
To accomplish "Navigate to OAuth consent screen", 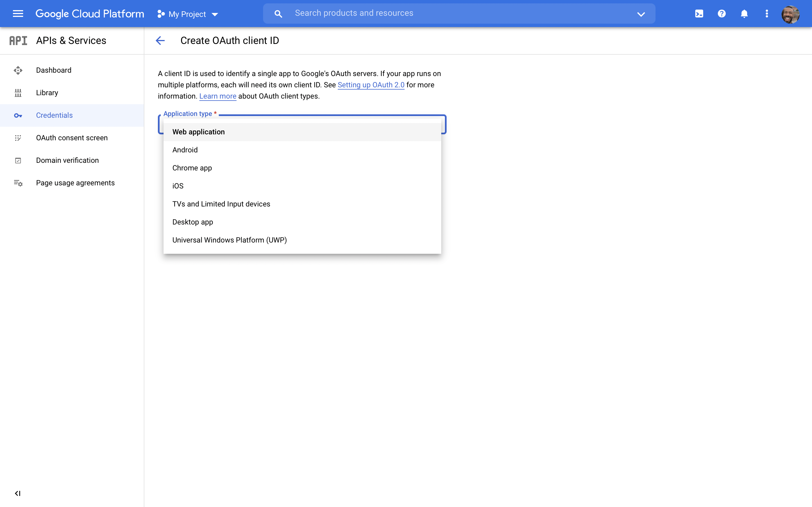I will (72, 138).
